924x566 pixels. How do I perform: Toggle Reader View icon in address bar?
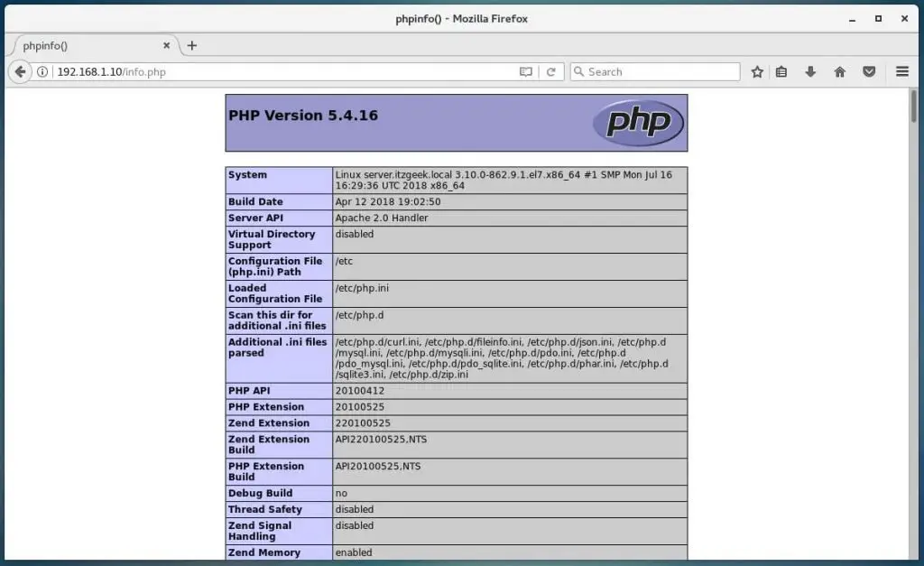point(526,72)
